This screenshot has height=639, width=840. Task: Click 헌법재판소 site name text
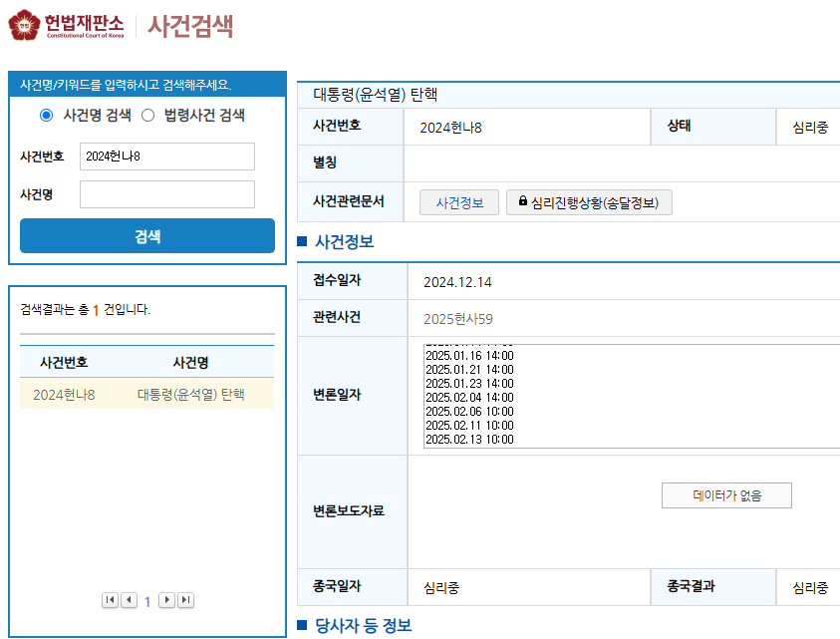coord(84,23)
